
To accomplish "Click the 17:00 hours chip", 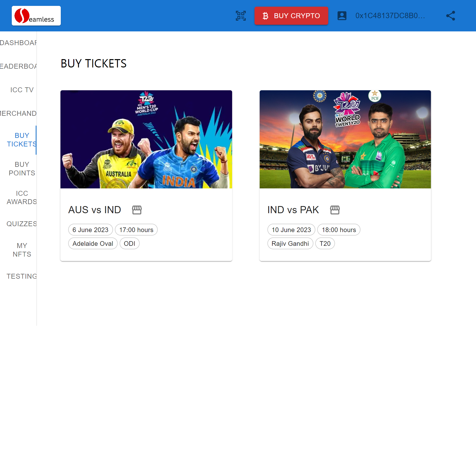I will [136, 230].
